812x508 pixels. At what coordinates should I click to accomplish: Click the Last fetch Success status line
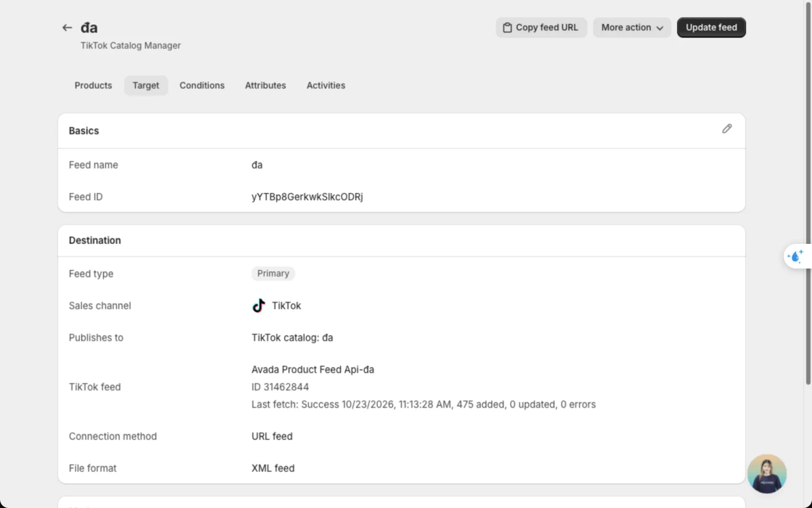tap(423, 405)
